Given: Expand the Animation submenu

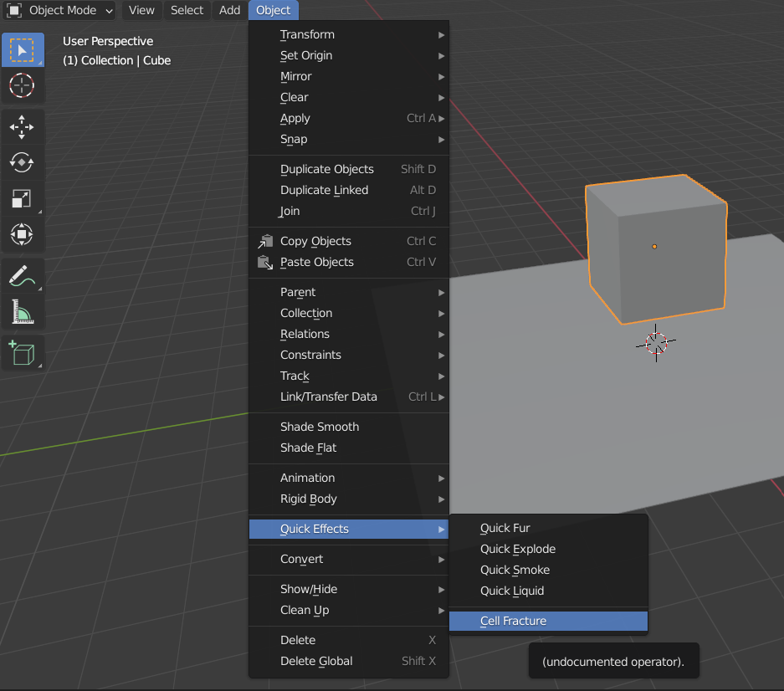Looking at the screenshot, I should click(x=349, y=479).
